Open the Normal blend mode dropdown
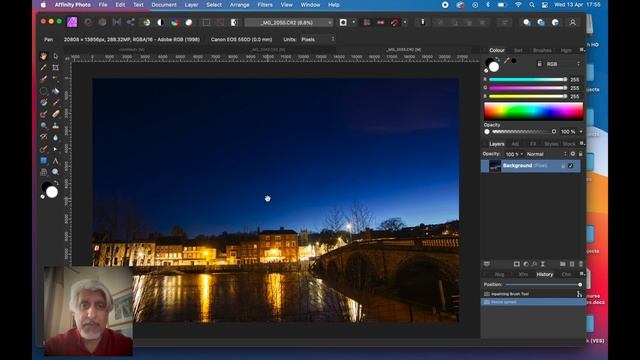The height and width of the screenshot is (360, 640). (547, 154)
